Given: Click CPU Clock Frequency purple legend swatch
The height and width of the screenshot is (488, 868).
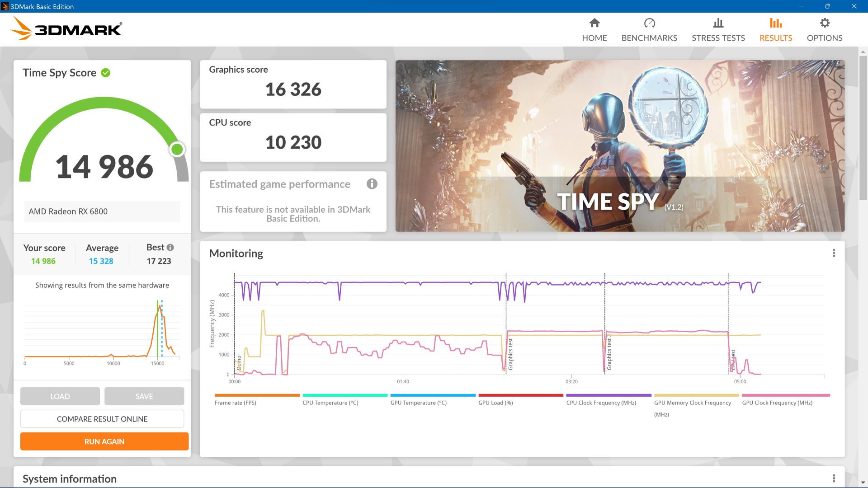Looking at the screenshot, I should click(x=609, y=395).
